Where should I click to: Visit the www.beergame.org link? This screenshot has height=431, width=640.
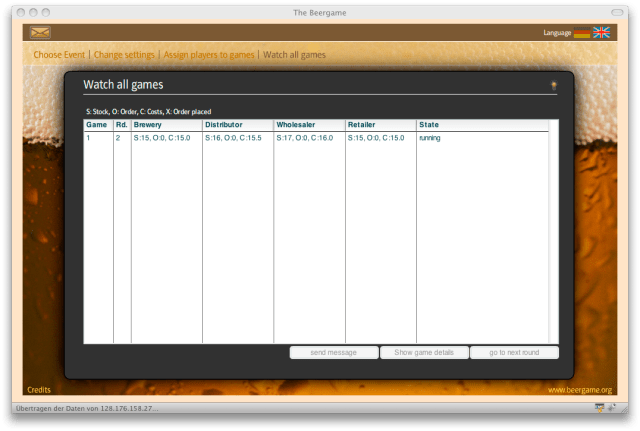coord(579,390)
